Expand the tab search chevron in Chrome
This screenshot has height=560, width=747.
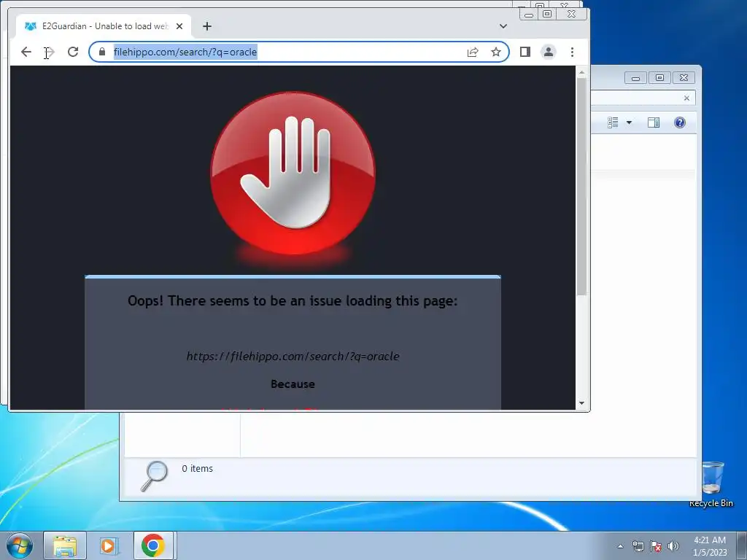503,26
